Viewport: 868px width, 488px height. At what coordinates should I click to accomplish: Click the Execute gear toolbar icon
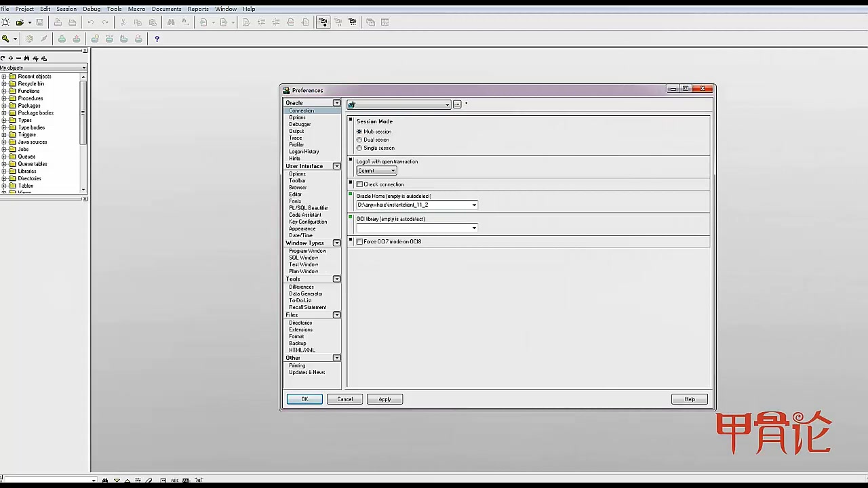click(29, 39)
